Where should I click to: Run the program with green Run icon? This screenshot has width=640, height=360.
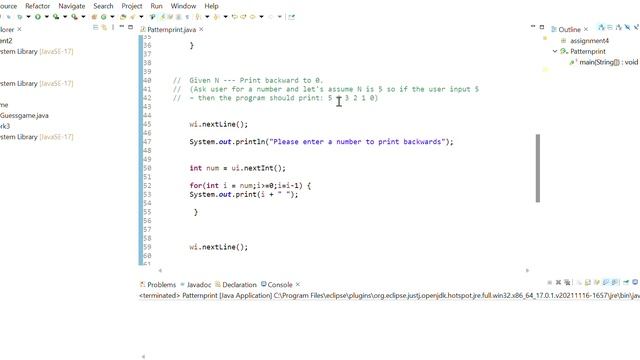[x=38, y=17]
